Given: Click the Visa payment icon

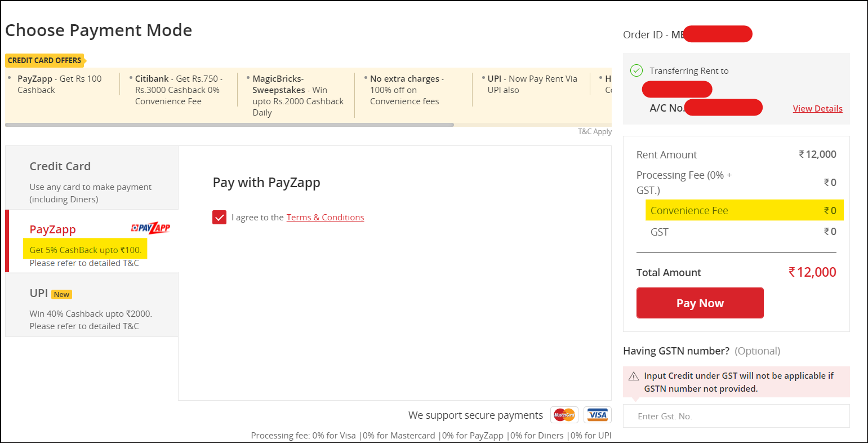Looking at the screenshot, I should click(597, 415).
